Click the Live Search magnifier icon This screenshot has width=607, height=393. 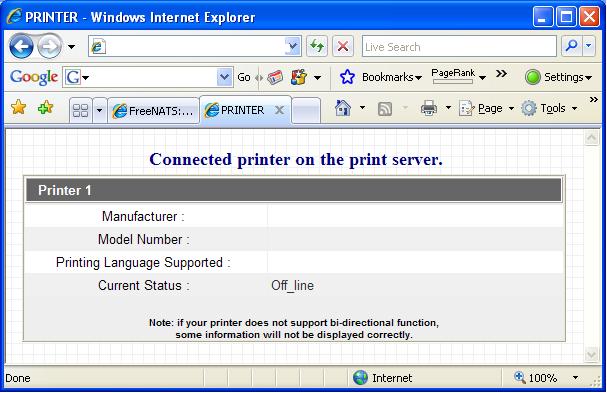coord(571,46)
